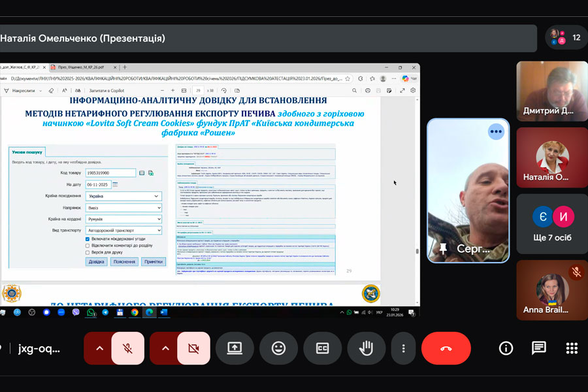The width and height of the screenshot is (588, 392).
Task: Open WhatsApp from the shared taskbar
Action: pyautogui.click(x=91, y=312)
